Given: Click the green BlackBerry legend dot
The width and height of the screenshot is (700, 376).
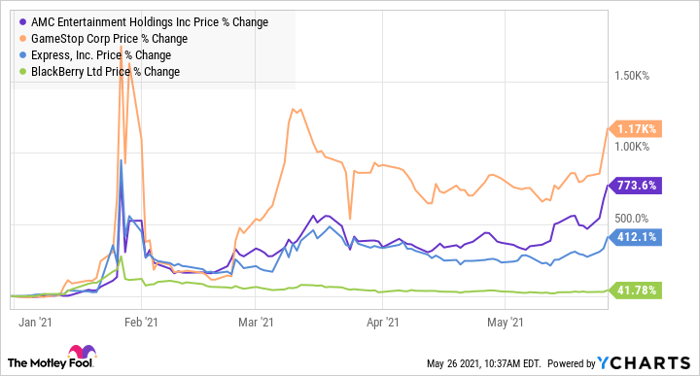Looking at the screenshot, I should [x=23, y=72].
